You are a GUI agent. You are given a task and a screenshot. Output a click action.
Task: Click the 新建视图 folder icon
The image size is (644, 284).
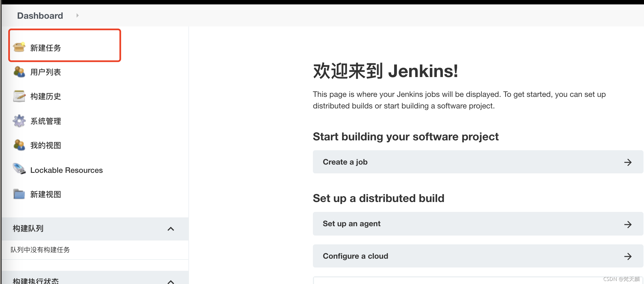click(x=19, y=194)
